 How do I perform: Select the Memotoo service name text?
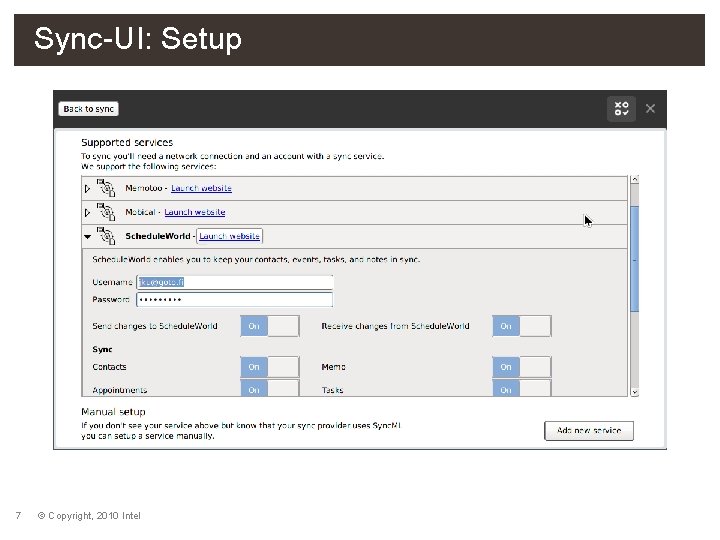(144, 188)
